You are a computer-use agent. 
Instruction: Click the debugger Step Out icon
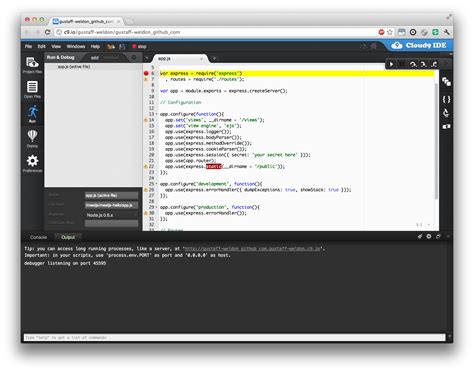coord(434,64)
